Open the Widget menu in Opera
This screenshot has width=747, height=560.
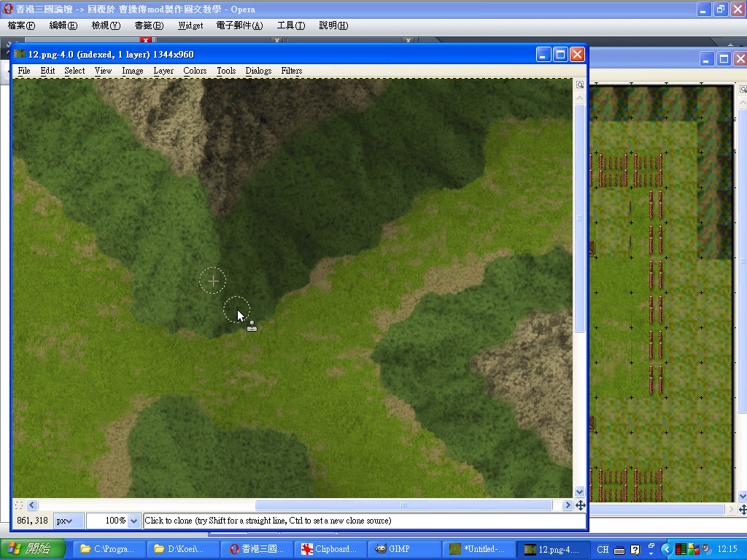(190, 26)
